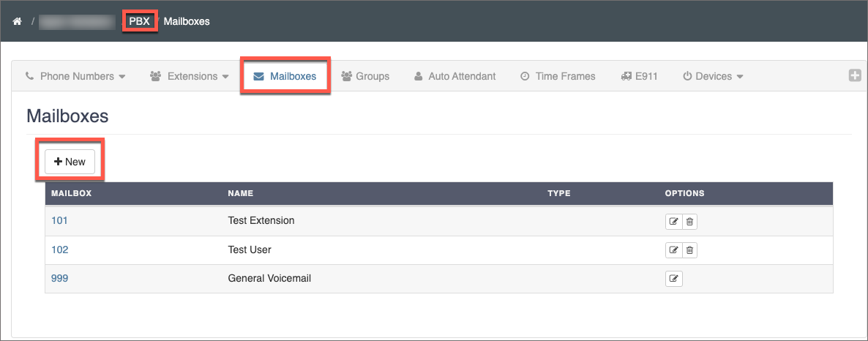Image resolution: width=868 pixels, height=341 pixels.
Task: Click the home icon in breadcrumb
Action: pyautogui.click(x=18, y=22)
